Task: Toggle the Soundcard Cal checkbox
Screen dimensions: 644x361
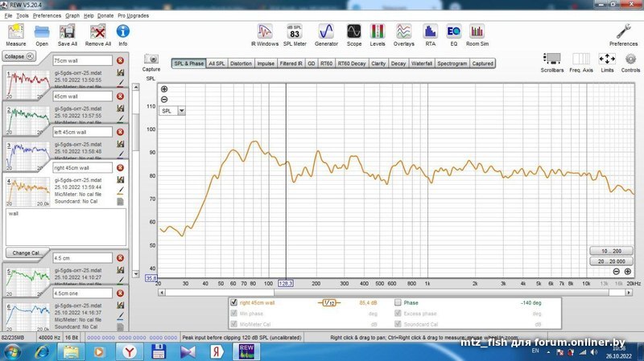Action: pos(398,324)
